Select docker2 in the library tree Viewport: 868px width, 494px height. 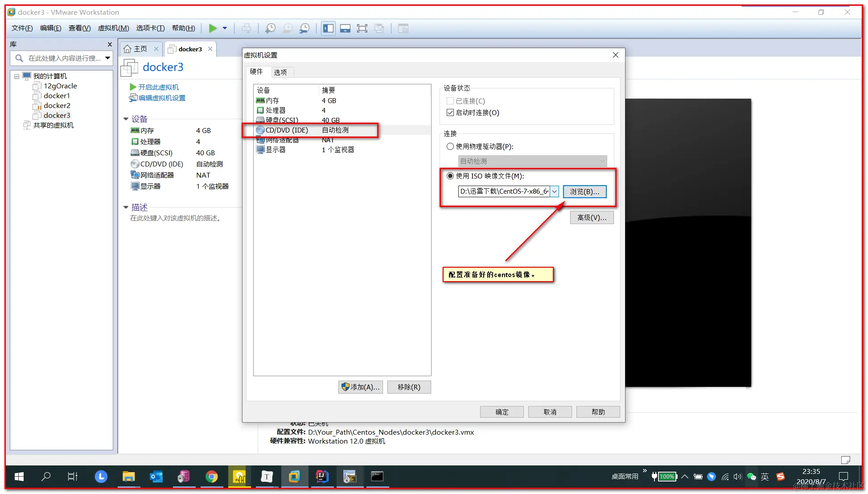[x=57, y=105]
